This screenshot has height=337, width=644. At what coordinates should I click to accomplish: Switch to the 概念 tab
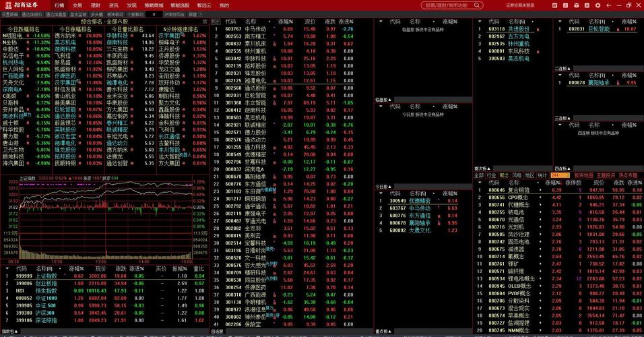[x=504, y=175]
